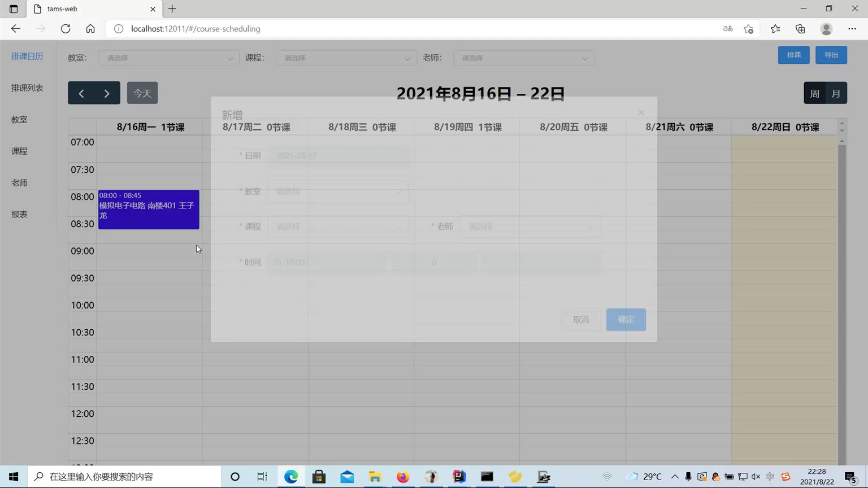Image resolution: width=868 pixels, height=488 pixels.
Task: Click the taskbar search box
Action: (124, 477)
